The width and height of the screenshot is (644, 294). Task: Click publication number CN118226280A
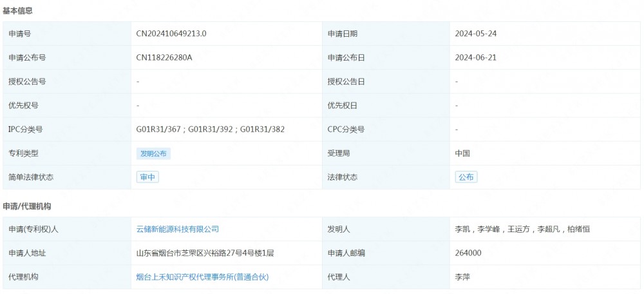[x=164, y=57]
